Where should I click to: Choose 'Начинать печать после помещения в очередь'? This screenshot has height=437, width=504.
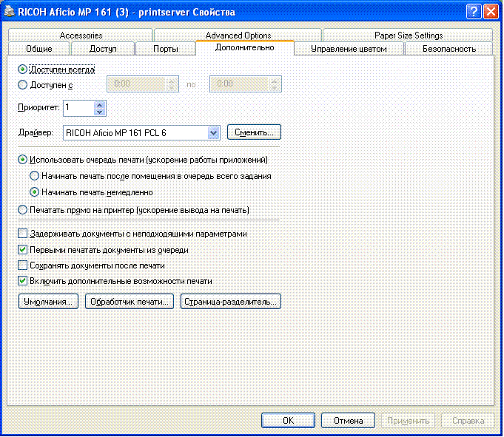34,176
